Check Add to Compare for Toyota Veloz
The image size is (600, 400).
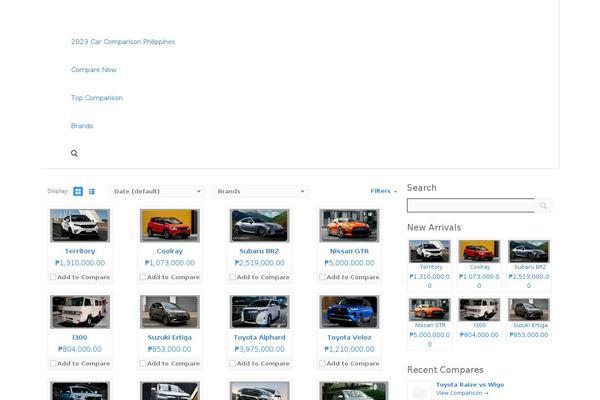click(322, 363)
